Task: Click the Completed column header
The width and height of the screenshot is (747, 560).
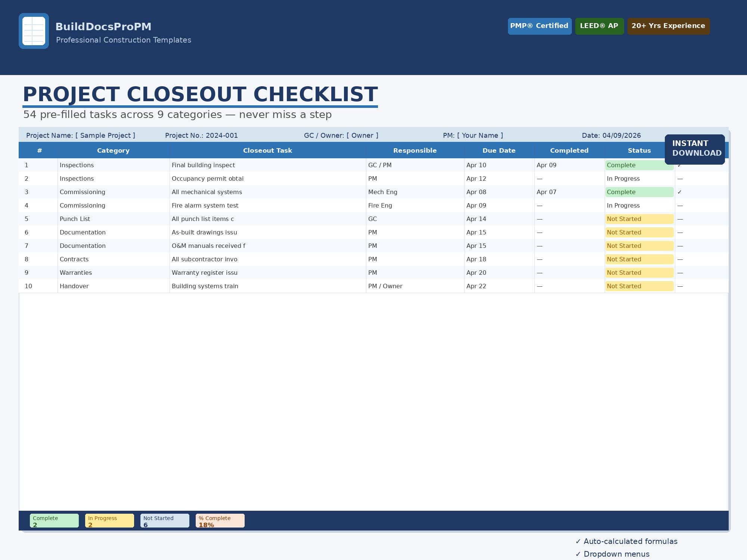Action: (569, 150)
